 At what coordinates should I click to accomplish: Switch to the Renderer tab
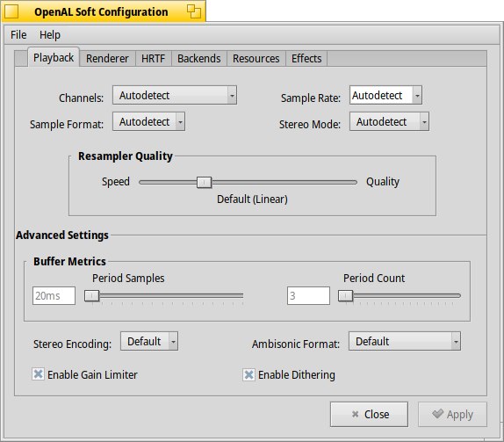tap(107, 59)
